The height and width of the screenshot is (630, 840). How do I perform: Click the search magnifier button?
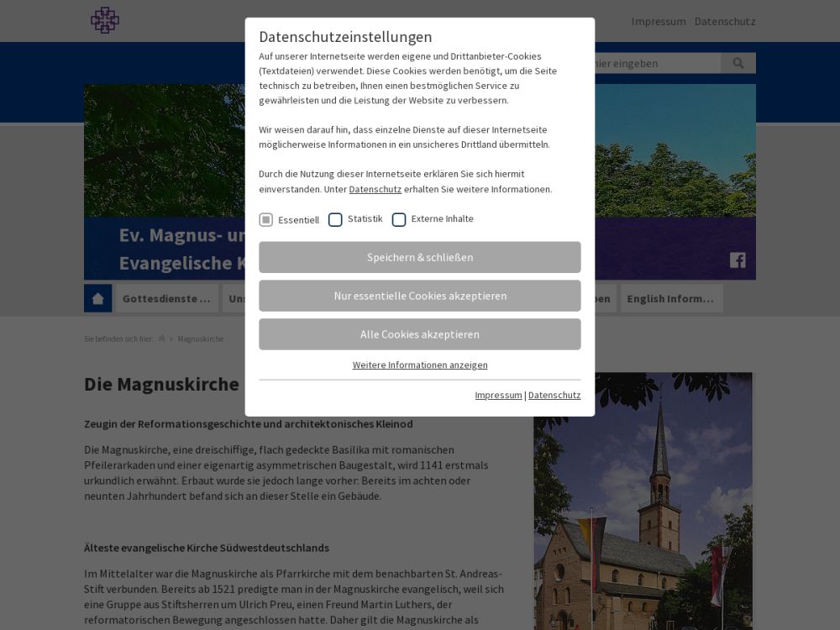coord(738,63)
